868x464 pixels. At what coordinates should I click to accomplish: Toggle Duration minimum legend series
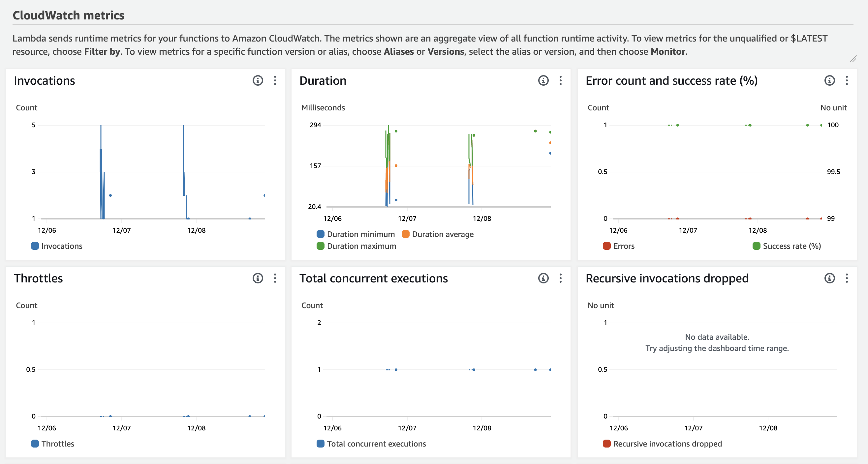point(360,234)
